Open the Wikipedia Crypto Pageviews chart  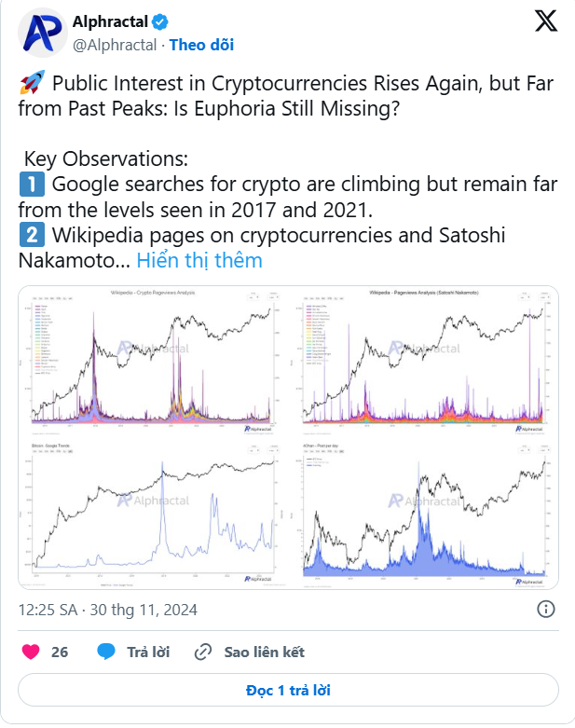click(153, 362)
